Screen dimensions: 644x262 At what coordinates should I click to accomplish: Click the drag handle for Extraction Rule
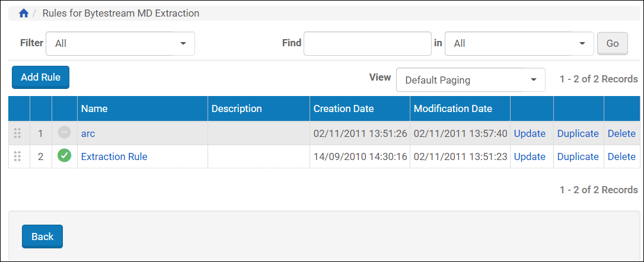tap(17, 156)
